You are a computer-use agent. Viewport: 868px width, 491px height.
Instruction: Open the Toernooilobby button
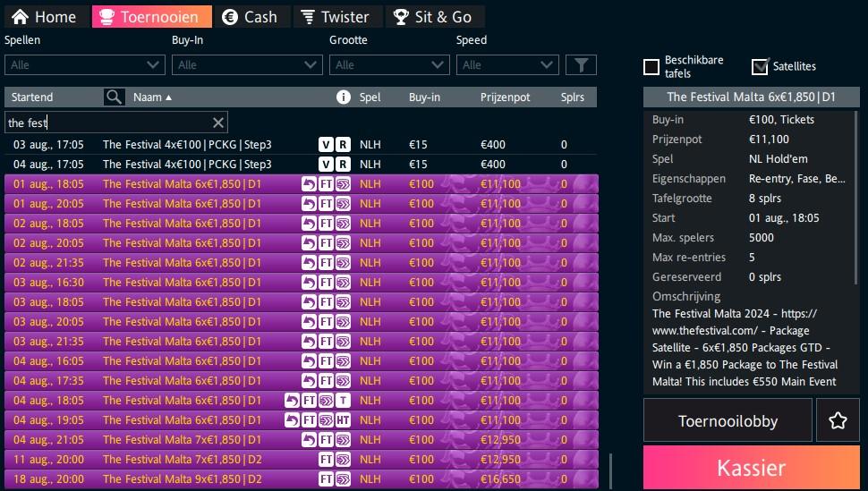pyautogui.click(x=728, y=420)
